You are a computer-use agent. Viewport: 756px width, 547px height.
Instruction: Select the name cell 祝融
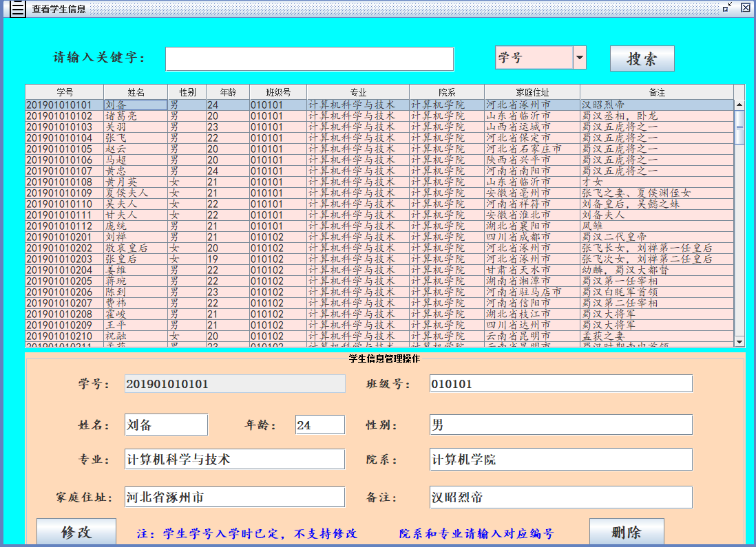pyautogui.click(x=136, y=336)
